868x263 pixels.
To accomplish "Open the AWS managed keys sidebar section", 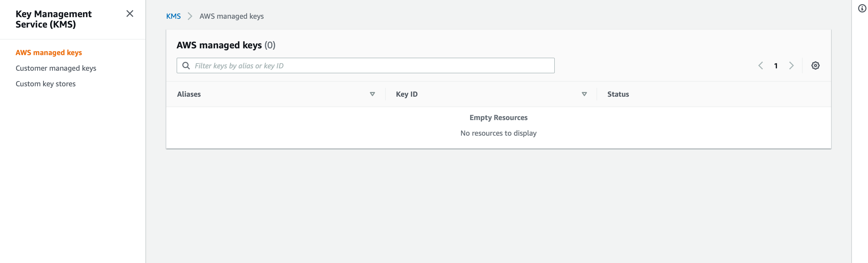I will coord(49,52).
